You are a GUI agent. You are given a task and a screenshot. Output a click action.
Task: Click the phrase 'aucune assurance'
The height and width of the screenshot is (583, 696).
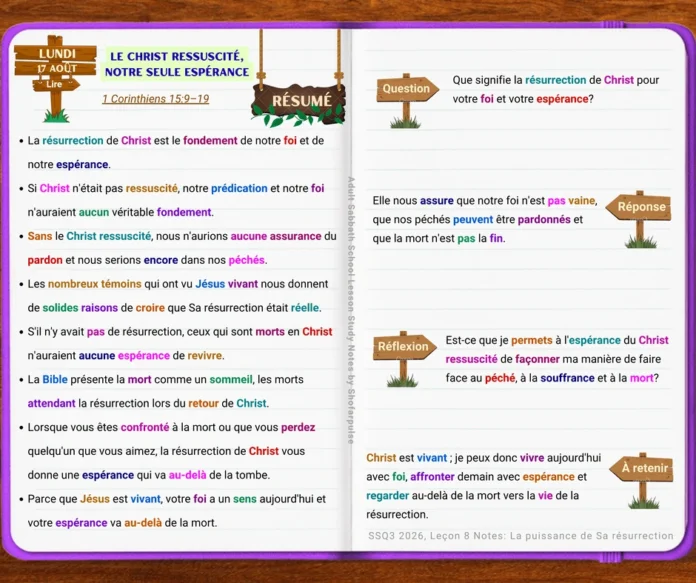tap(276, 236)
